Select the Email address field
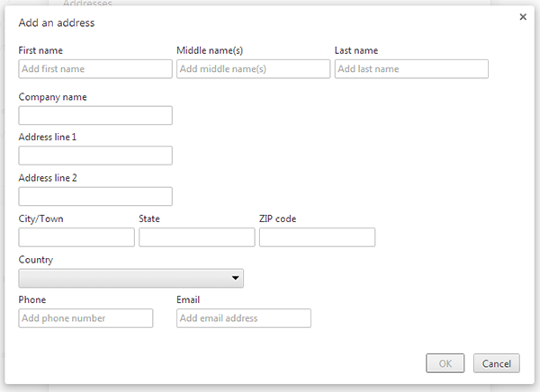Screen dimensions: 540x392 click(x=244, y=318)
